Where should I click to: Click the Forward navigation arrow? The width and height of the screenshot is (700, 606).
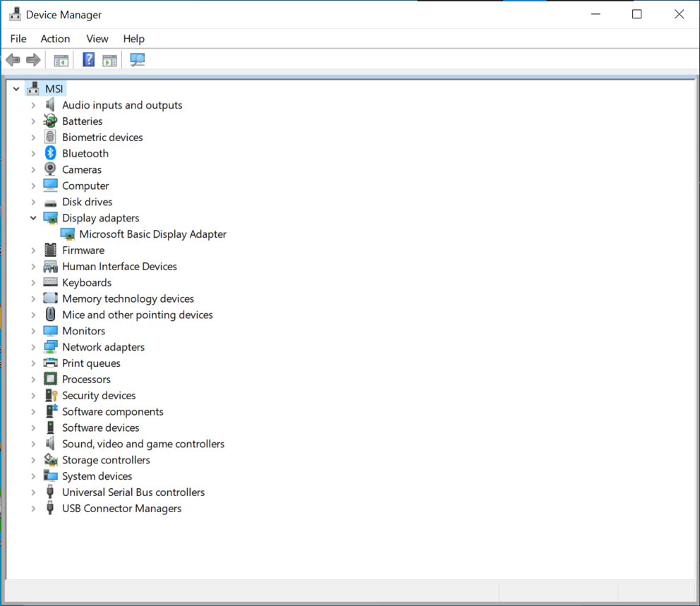click(x=32, y=59)
